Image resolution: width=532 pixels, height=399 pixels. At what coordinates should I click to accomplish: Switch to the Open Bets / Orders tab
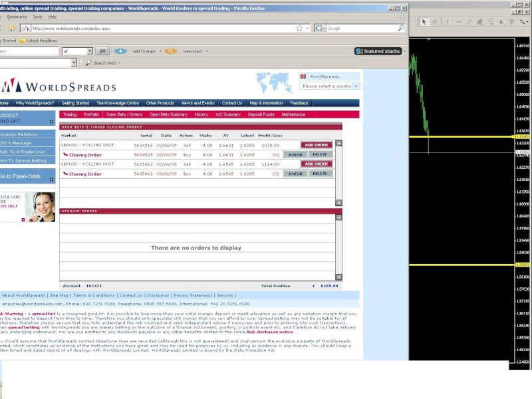124,114
